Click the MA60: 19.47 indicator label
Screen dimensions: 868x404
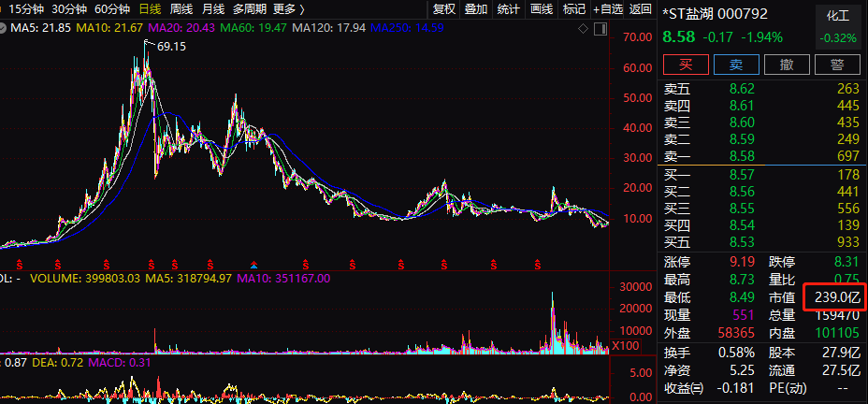click(253, 27)
